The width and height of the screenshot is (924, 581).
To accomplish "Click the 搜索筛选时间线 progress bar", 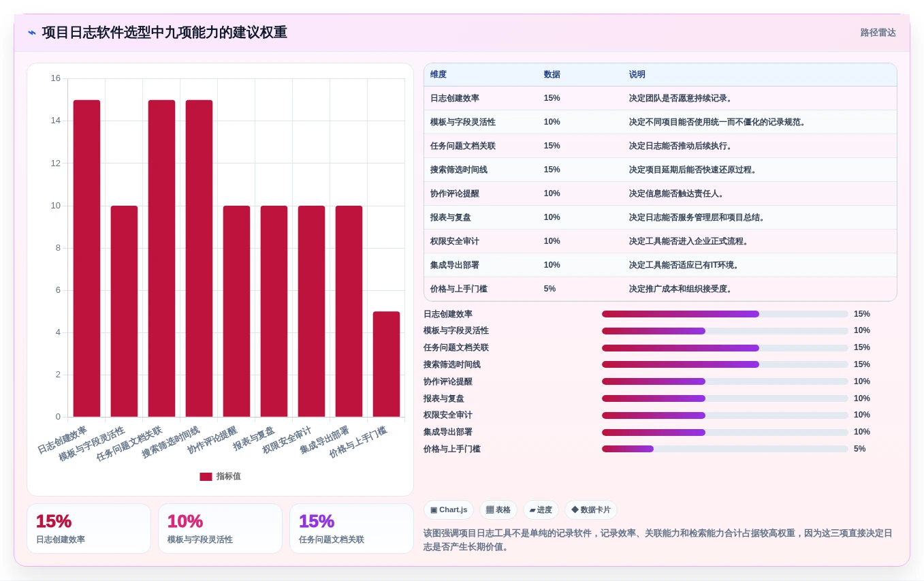I will [725, 364].
